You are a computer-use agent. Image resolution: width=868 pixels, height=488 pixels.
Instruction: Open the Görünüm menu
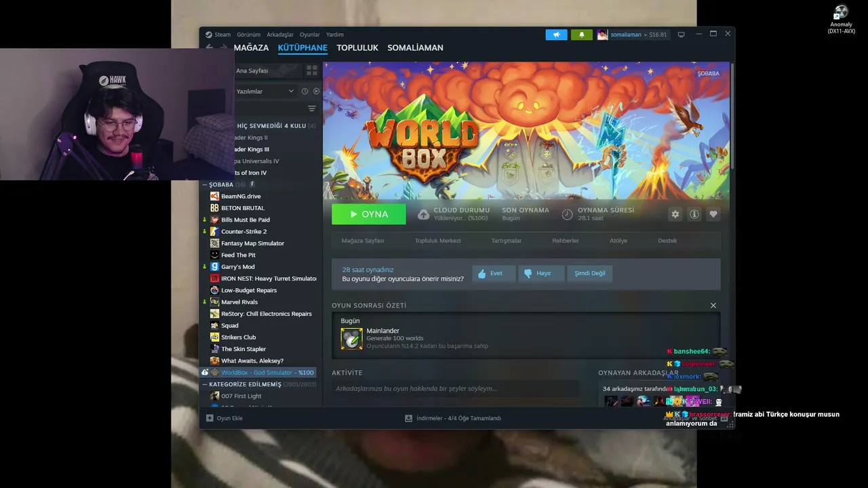coord(249,35)
